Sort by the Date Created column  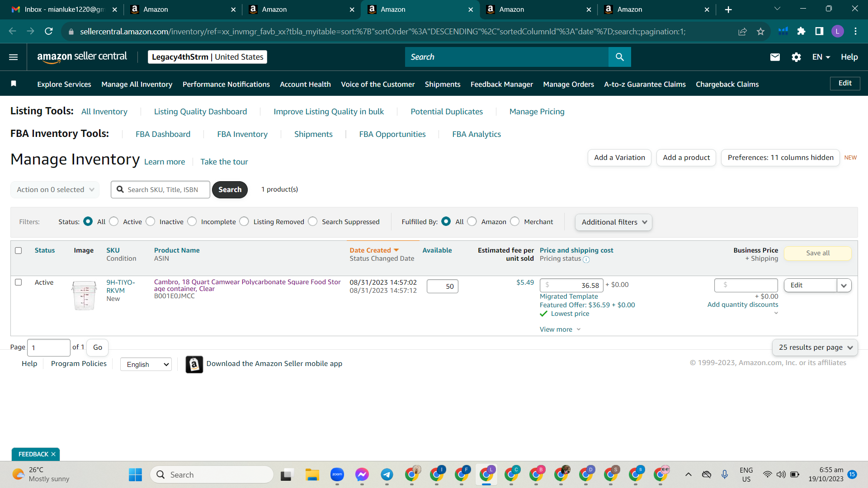pyautogui.click(x=374, y=250)
